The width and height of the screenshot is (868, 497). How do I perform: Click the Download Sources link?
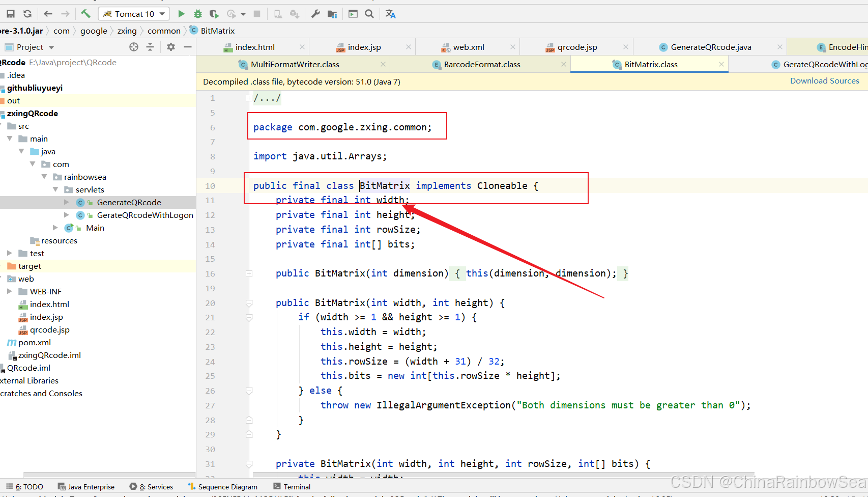[x=824, y=81]
